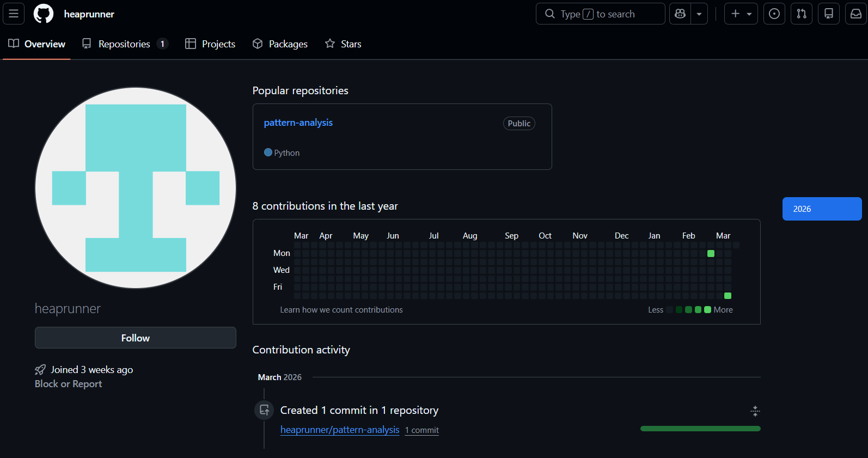
Task: Click 'Joined 3 weeks ago' text
Action: click(92, 370)
